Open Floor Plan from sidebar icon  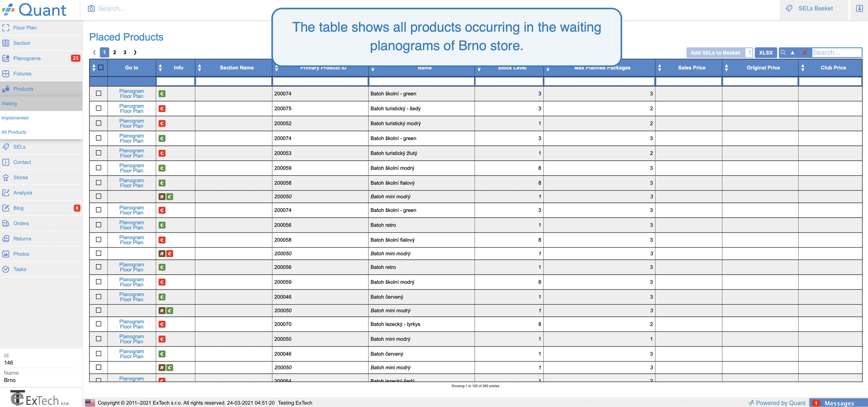coord(6,28)
